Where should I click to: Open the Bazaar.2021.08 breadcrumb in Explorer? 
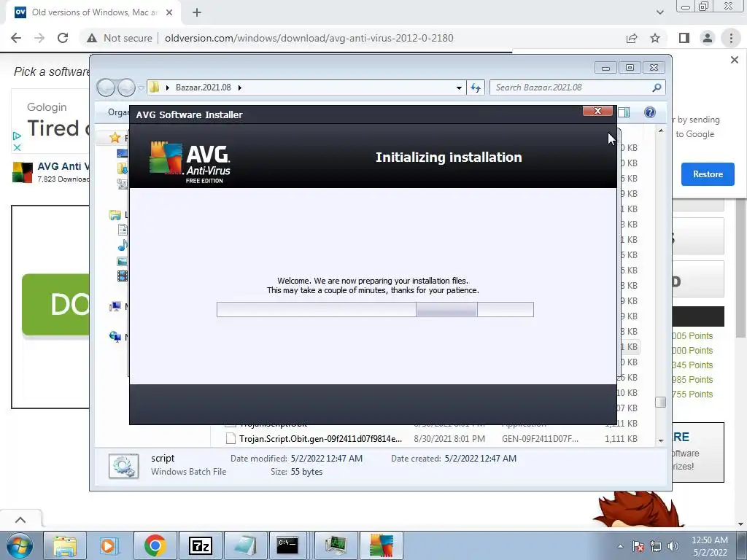click(x=203, y=87)
